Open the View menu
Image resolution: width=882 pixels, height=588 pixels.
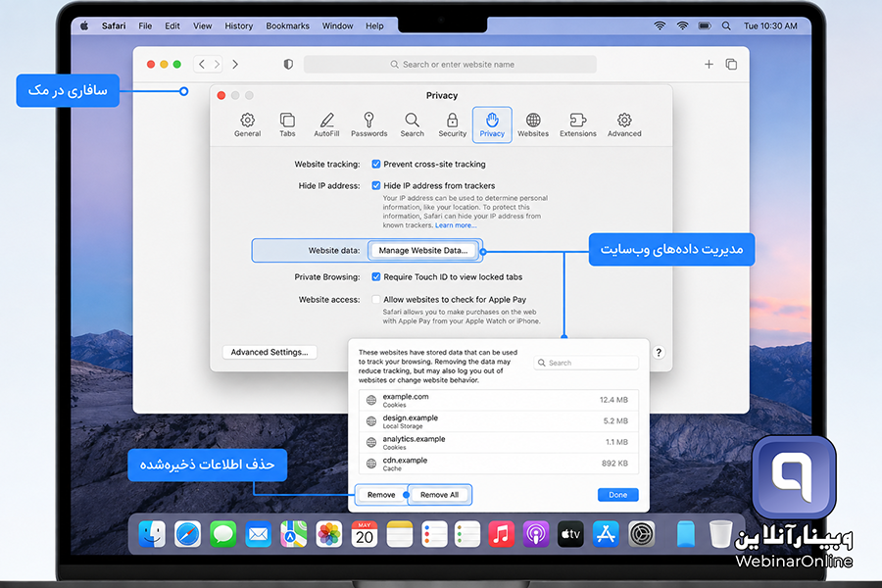203,25
